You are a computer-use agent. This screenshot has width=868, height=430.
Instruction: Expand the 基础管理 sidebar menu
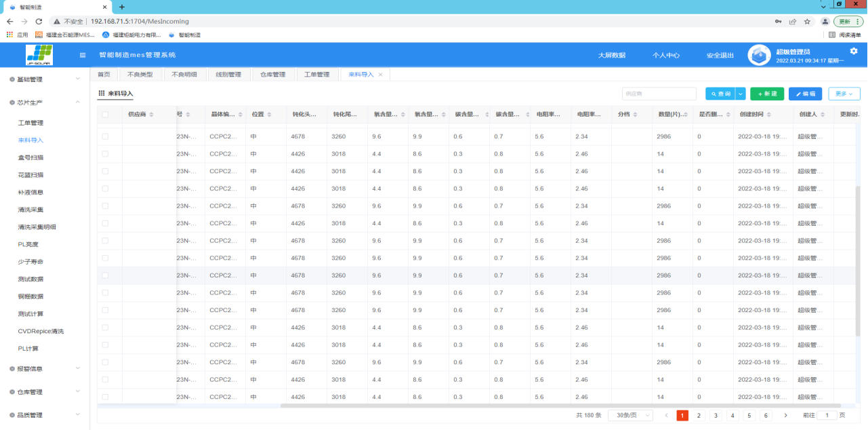click(45, 79)
